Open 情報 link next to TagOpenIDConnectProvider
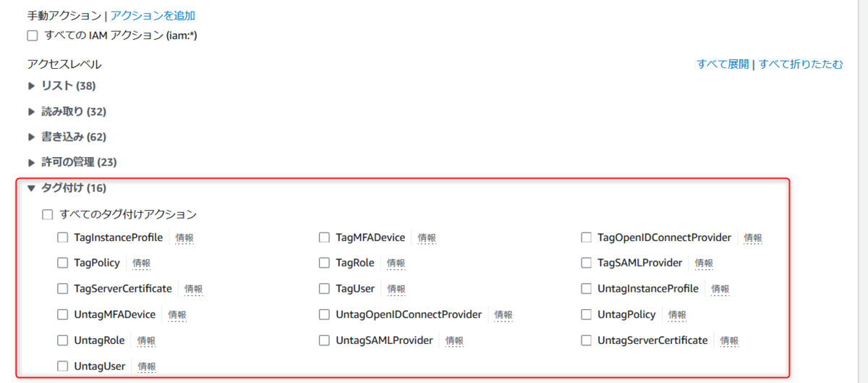Screen dimensions: 868x383 click(753, 238)
